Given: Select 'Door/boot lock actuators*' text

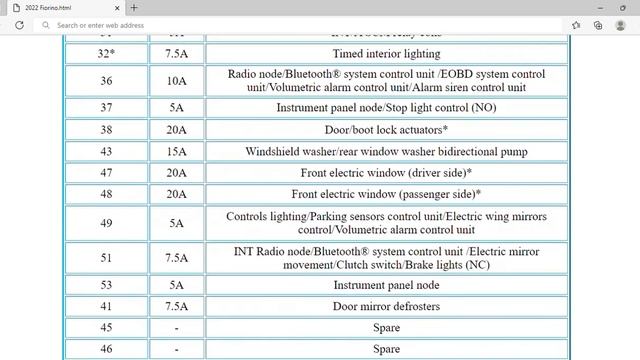Looking at the screenshot, I should [387, 130].
